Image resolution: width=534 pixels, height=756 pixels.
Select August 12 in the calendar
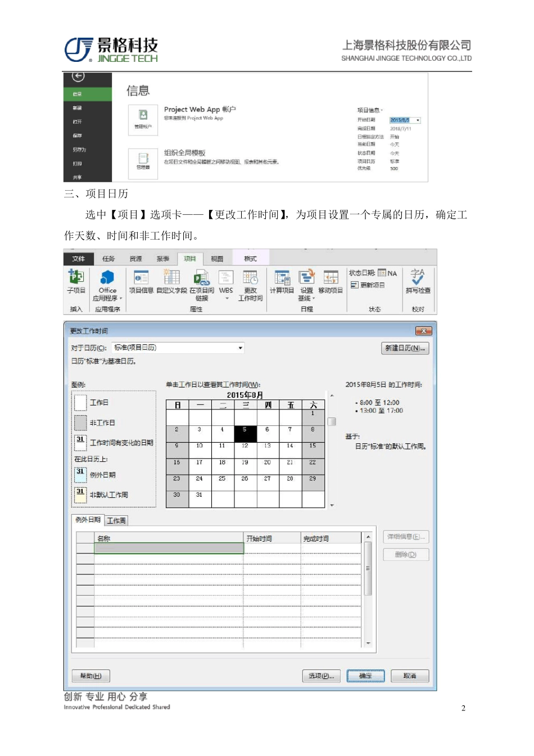coord(245,450)
